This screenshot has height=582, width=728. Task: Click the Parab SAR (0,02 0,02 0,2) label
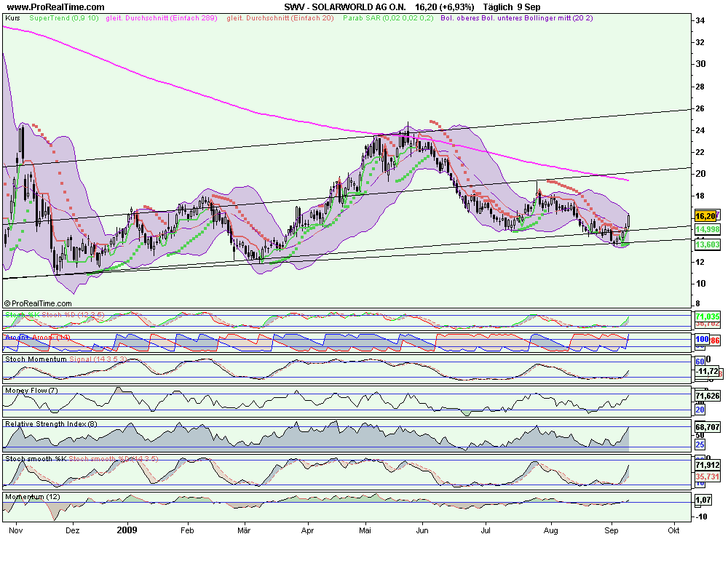tap(388, 18)
